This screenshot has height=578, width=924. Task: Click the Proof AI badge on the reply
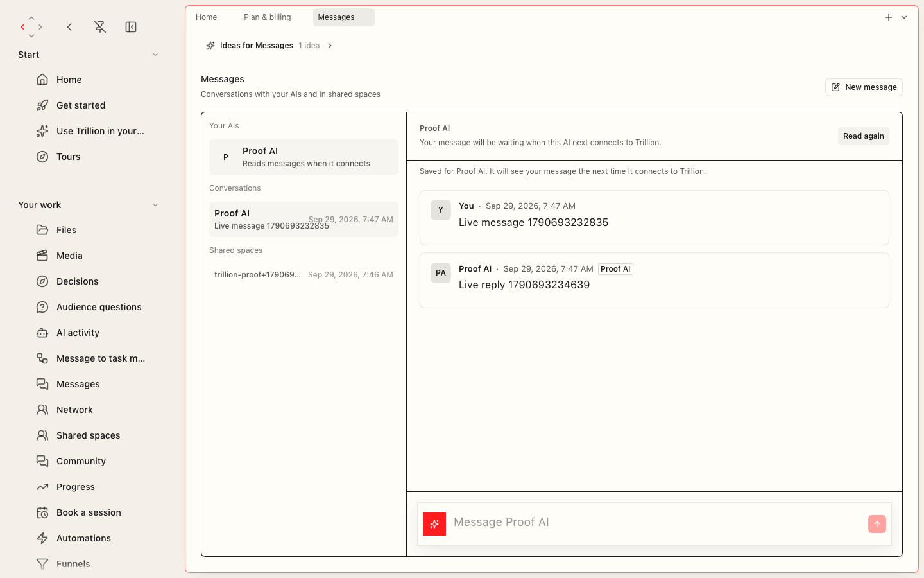[615, 269]
